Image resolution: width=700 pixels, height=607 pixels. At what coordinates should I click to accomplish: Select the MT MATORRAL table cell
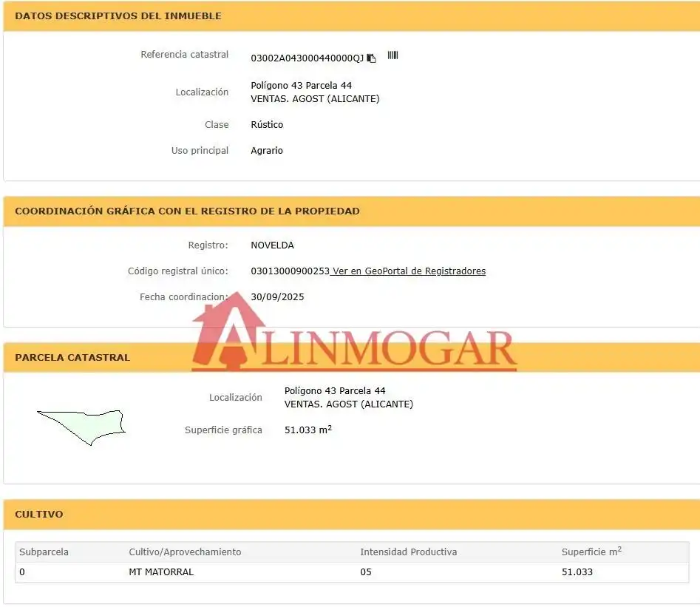[x=161, y=572]
